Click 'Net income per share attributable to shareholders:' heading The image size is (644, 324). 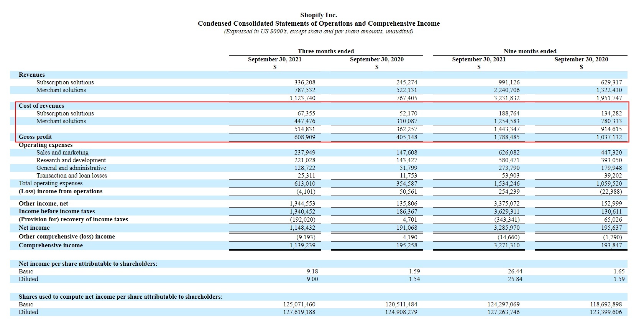tap(88, 264)
